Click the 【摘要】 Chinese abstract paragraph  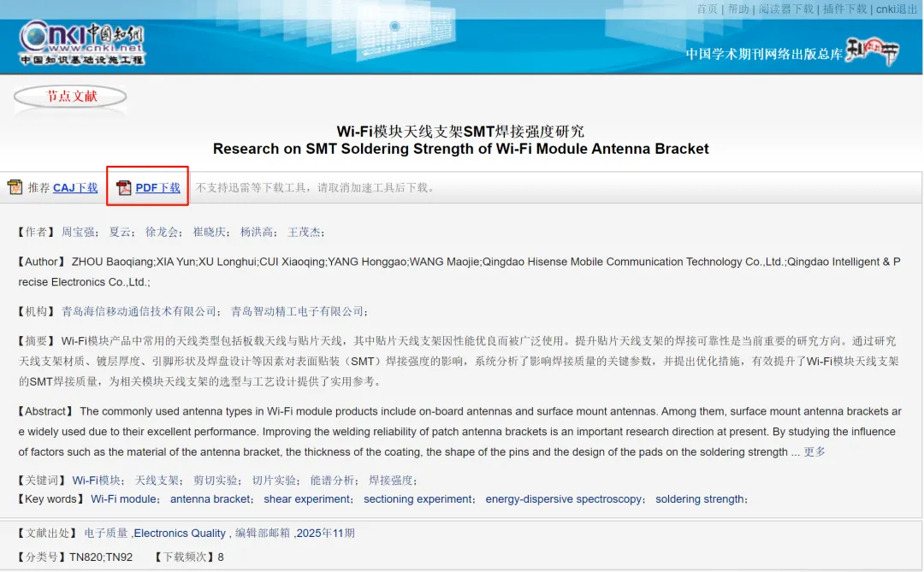pyautogui.click(x=459, y=361)
